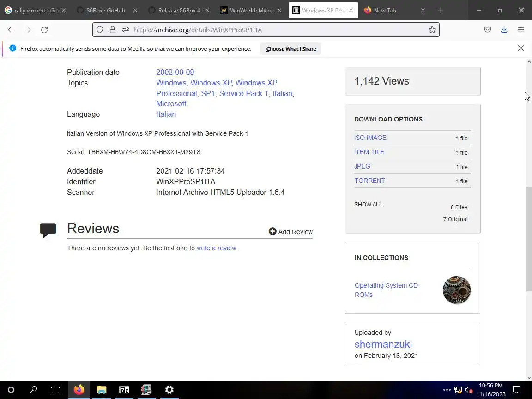Open File Explorer from taskbar
The width and height of the screenshot is (532, 399).
click(102, 390)
